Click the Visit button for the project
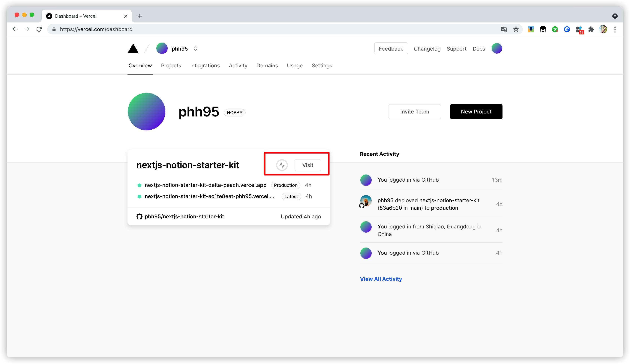 (x=307, y=165)
